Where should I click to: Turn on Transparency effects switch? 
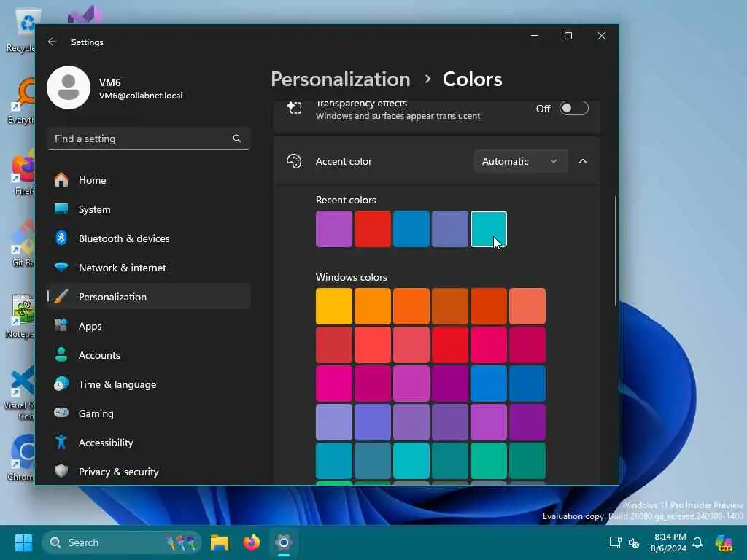click(573, 108)
